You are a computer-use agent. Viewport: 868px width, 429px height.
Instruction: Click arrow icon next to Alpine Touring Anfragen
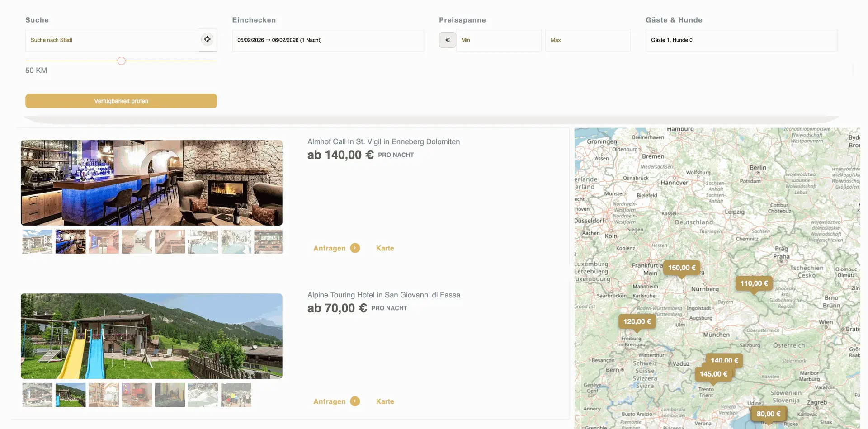[x=355, y=401]
